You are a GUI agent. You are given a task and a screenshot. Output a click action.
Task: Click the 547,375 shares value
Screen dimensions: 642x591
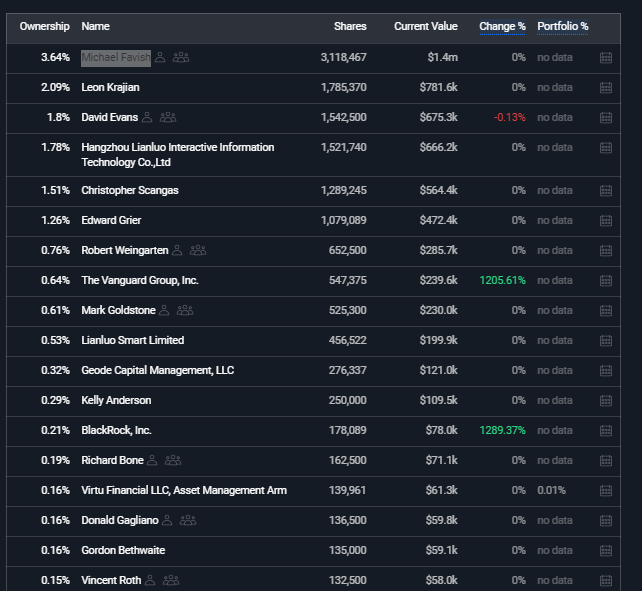(x=348, y=281)
